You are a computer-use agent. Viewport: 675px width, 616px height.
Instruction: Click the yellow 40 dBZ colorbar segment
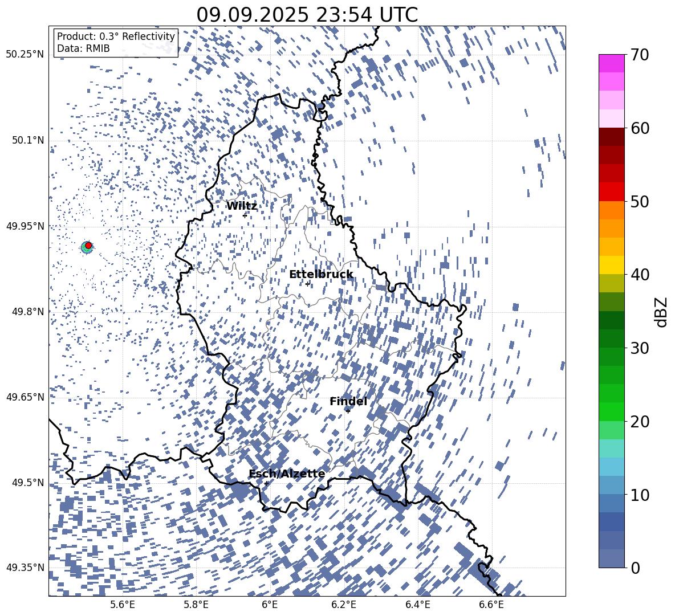[612, 266]
